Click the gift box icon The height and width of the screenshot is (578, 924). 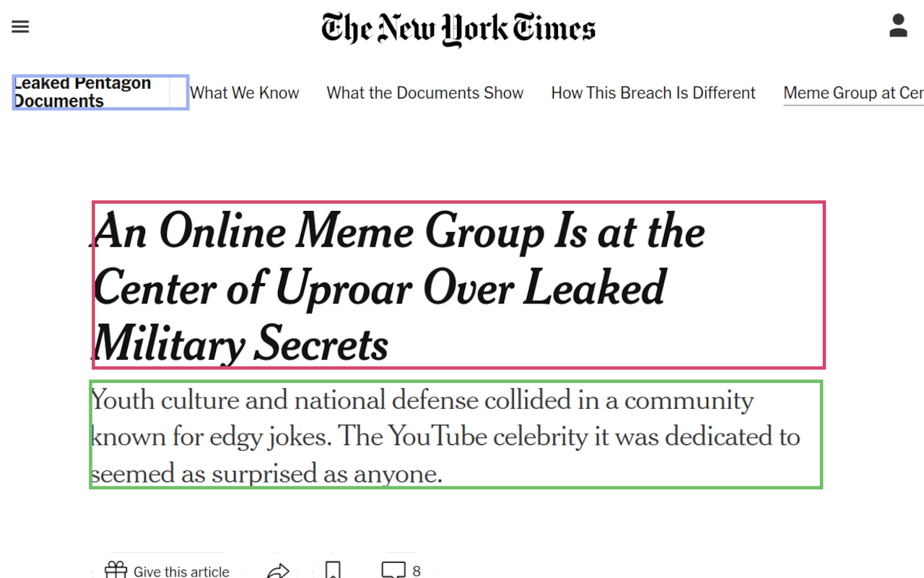(x=116, y=571)
